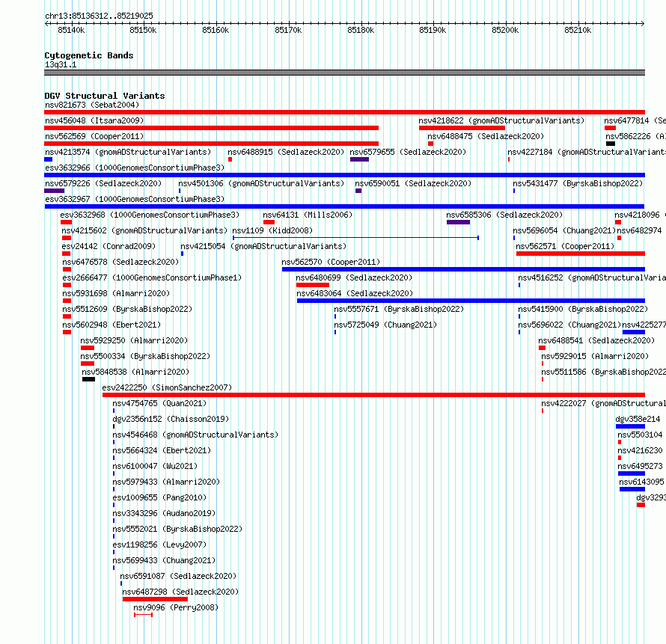Select the nsv5929250 (Almarri2020) label
The image size is (666, 644).
(x=134, y=340)
